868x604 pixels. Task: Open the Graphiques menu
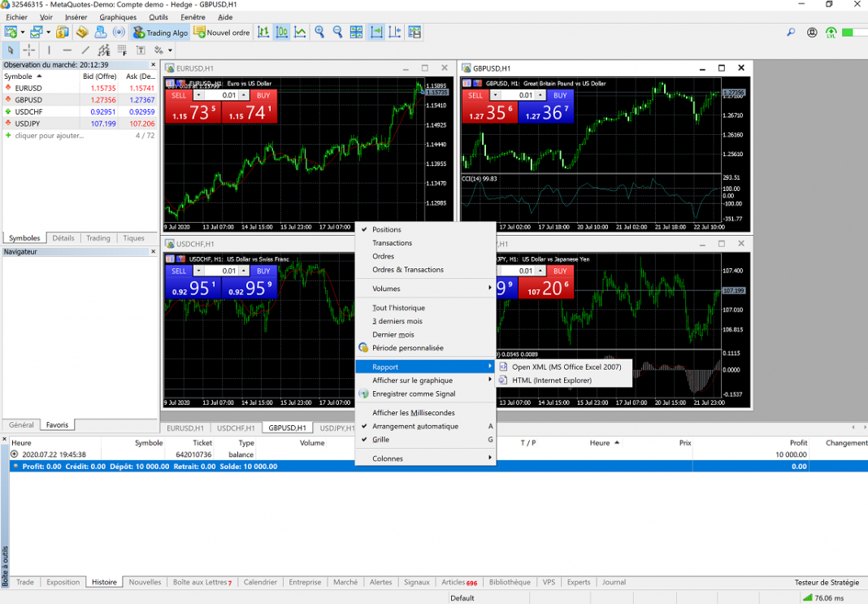(117, 16)
